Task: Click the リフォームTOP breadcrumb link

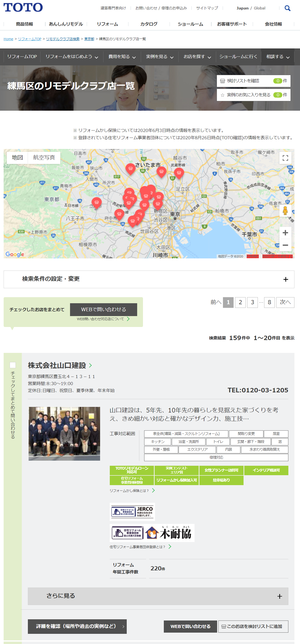Action: click(x=30, y=39)
